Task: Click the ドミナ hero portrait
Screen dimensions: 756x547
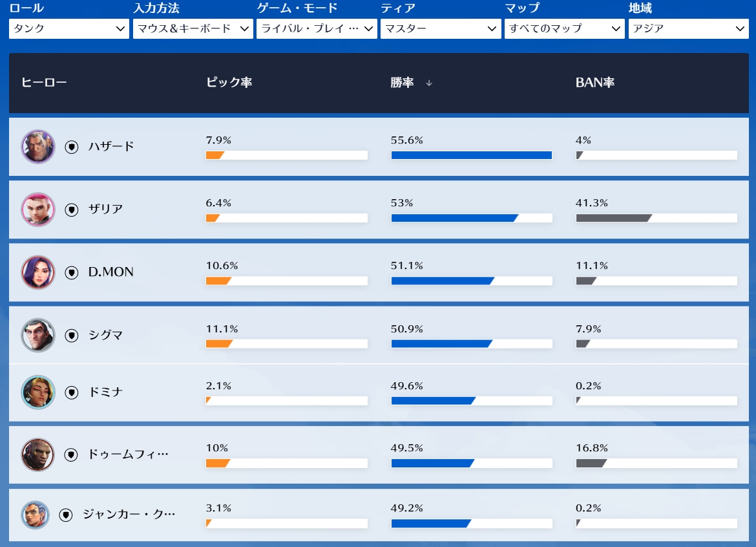Action: [x=38, y=392]
